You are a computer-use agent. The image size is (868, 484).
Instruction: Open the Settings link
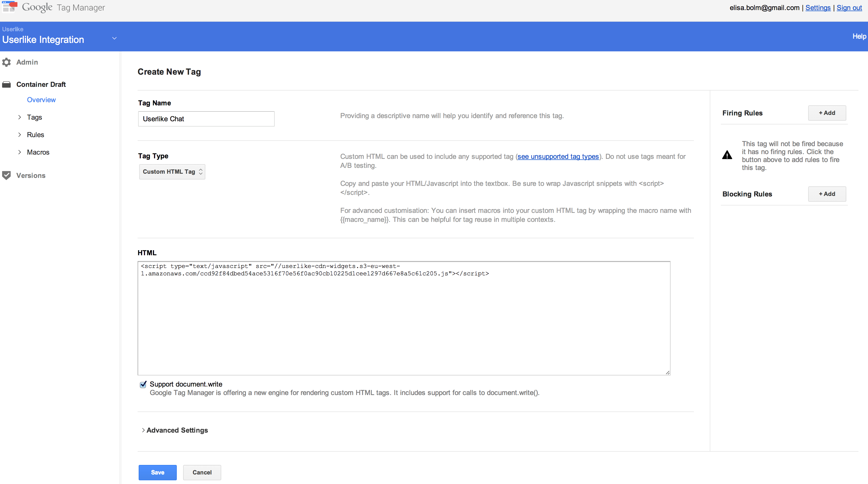coord(818,8)
